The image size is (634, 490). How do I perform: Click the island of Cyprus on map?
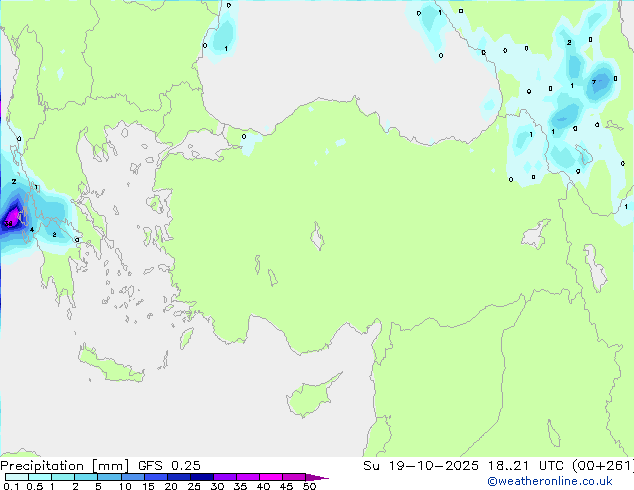coord(311,397)
